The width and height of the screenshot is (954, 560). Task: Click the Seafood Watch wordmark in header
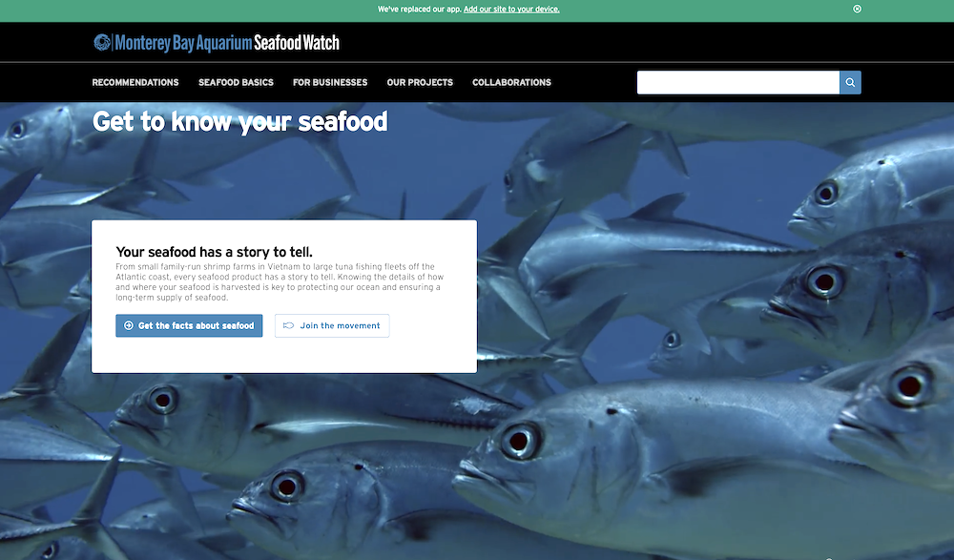tap(297, 43)
